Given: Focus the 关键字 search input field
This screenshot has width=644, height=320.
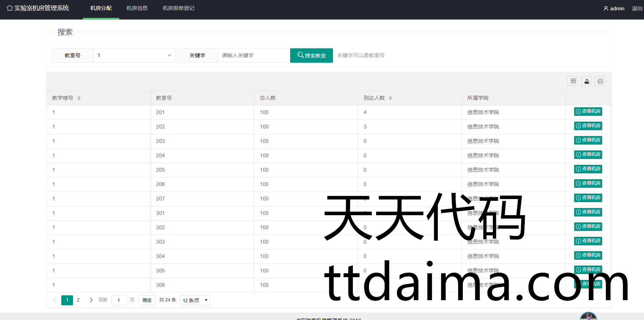Looking at the screenshot, I should point(253,56).
